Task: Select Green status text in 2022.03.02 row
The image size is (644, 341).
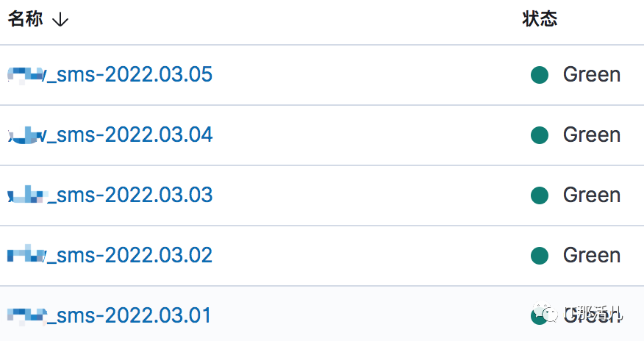Action: 592,255
